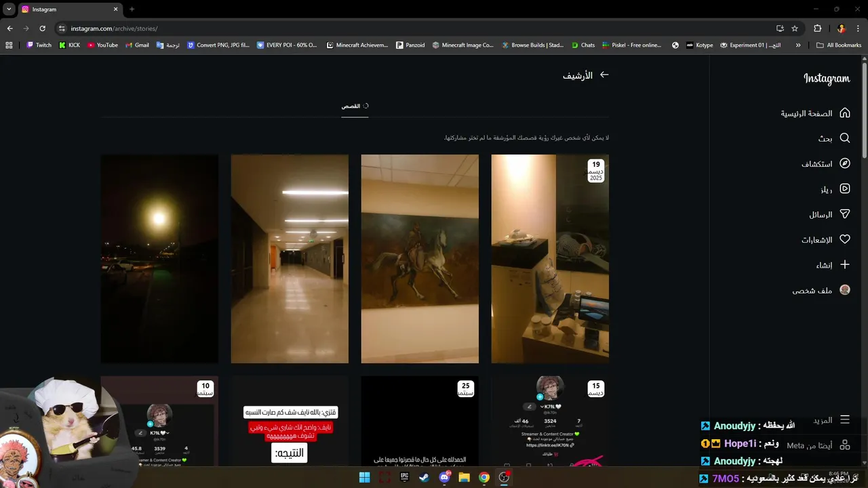View site information icon in address bar
Screen dimensions: 868x488
[62, 28]
